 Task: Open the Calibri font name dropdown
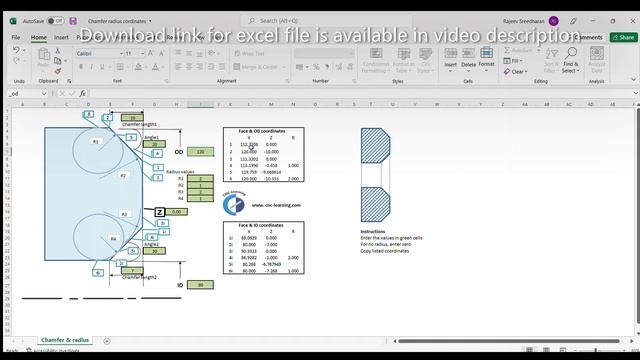pyautogui.click(x=121, y=53)
